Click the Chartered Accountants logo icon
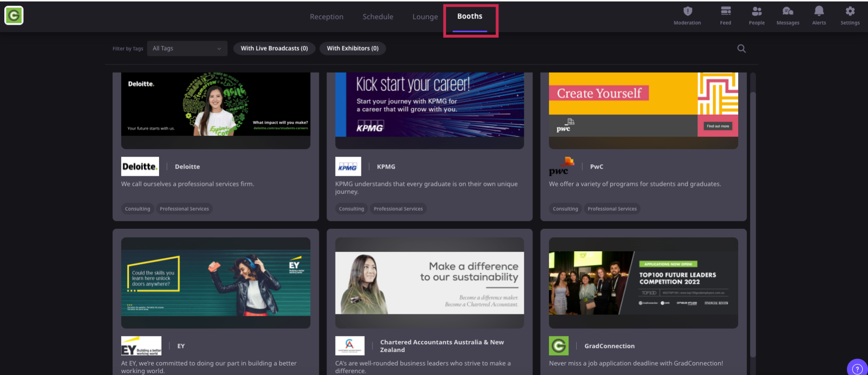The image size is (868, 375). pyautogui.click(x=350, y=346)
